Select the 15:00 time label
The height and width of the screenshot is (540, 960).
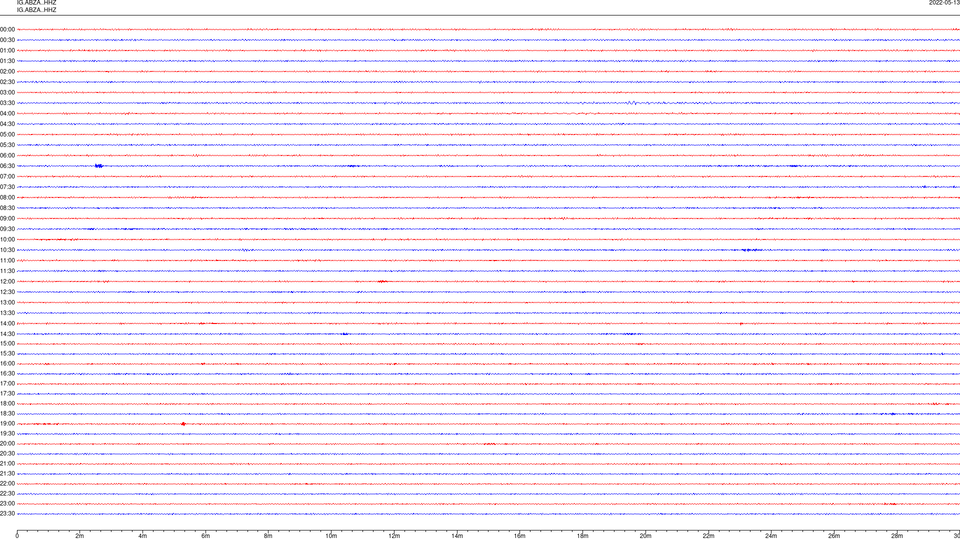(x=7, y=343)
